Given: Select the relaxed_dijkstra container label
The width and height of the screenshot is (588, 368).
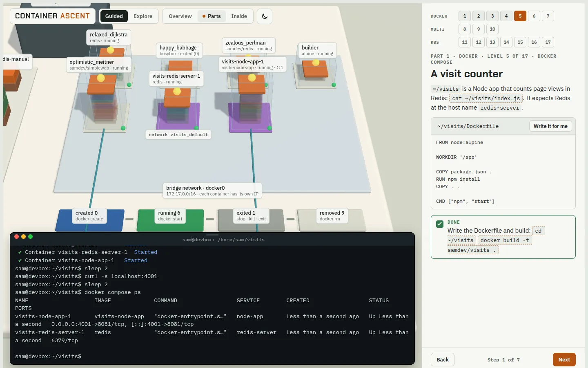Looking at the screenshot, I should click(x=109, y=37).
